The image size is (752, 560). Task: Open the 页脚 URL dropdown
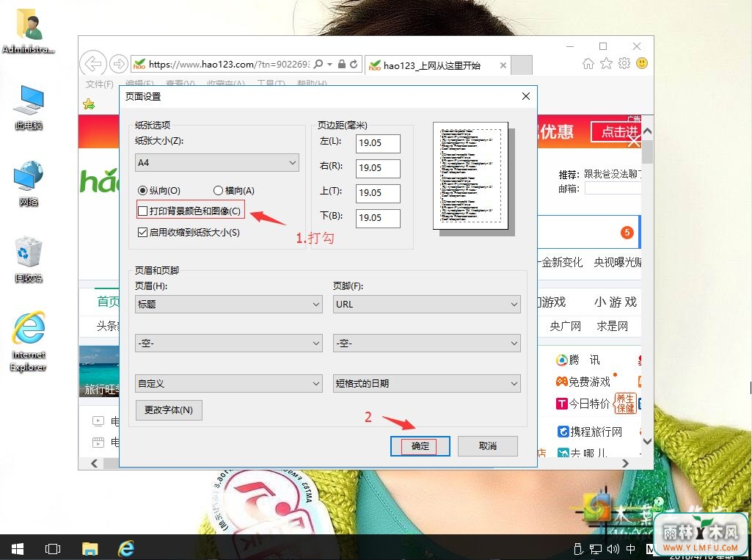pyautogui.click(x=426, y=305)
